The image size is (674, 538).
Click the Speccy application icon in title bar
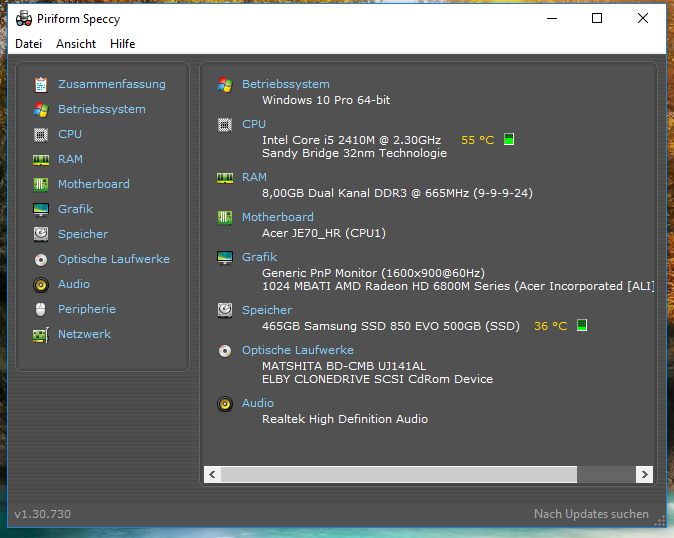[24, 19]
